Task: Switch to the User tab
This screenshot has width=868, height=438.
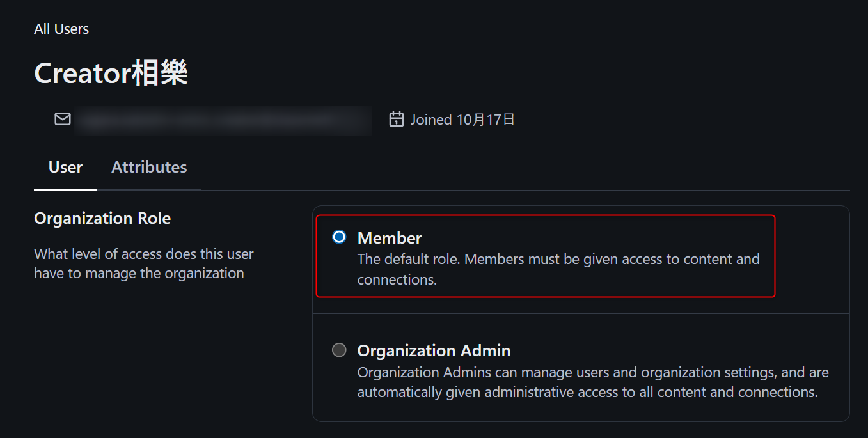Action: [x=65, y=168]
